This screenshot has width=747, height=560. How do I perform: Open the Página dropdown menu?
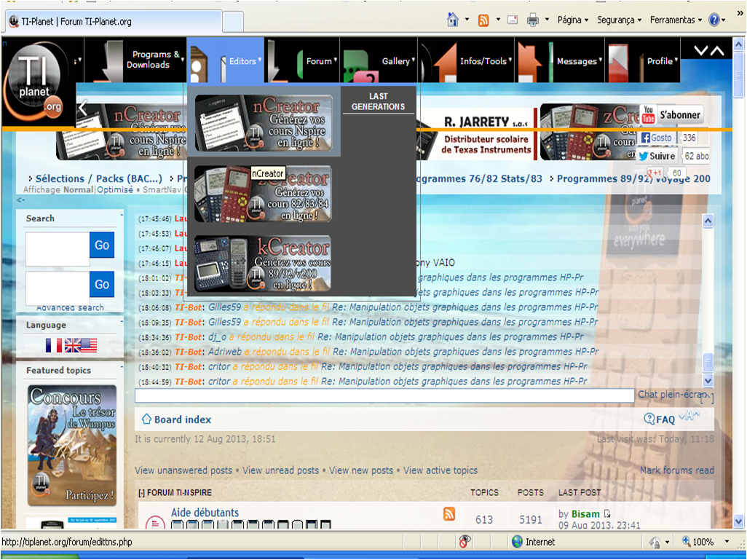click(573, 20)
